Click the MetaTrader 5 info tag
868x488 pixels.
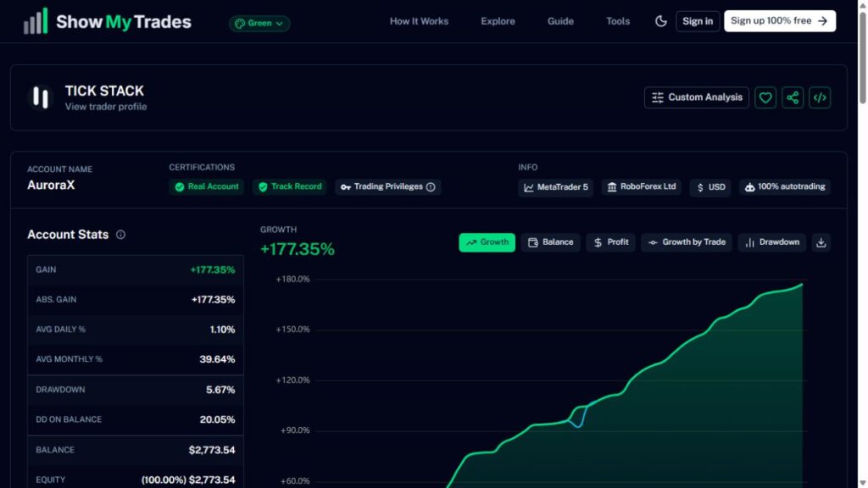click(x=555, y=187)
